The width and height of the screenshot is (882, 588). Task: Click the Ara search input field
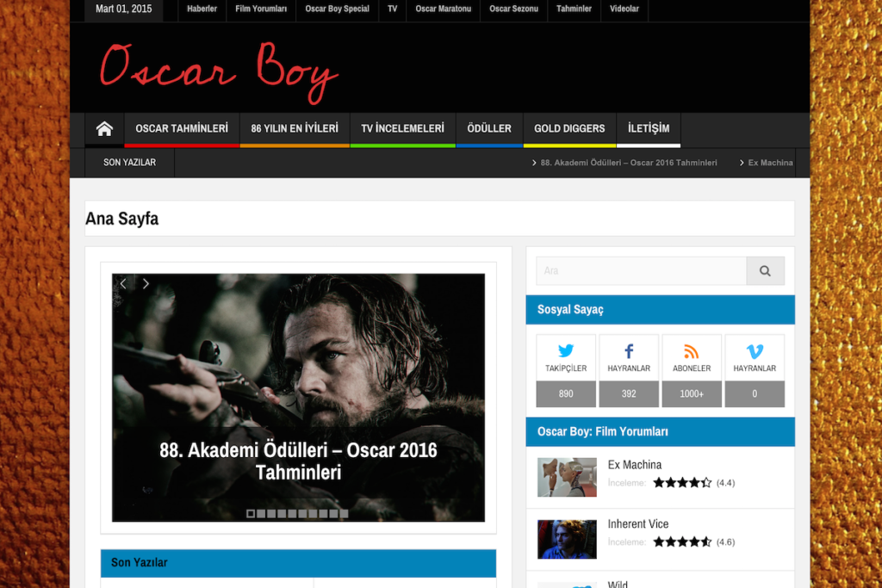point(641,271)
